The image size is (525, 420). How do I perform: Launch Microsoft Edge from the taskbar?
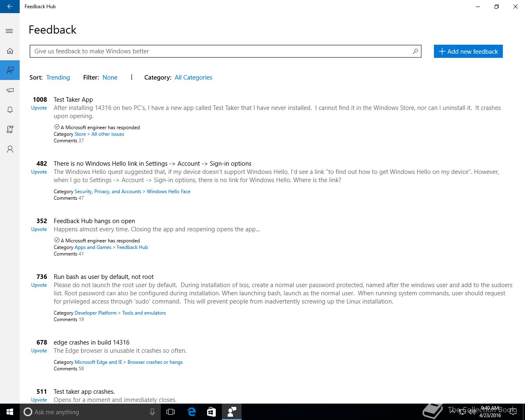click(x=191, y=412)
